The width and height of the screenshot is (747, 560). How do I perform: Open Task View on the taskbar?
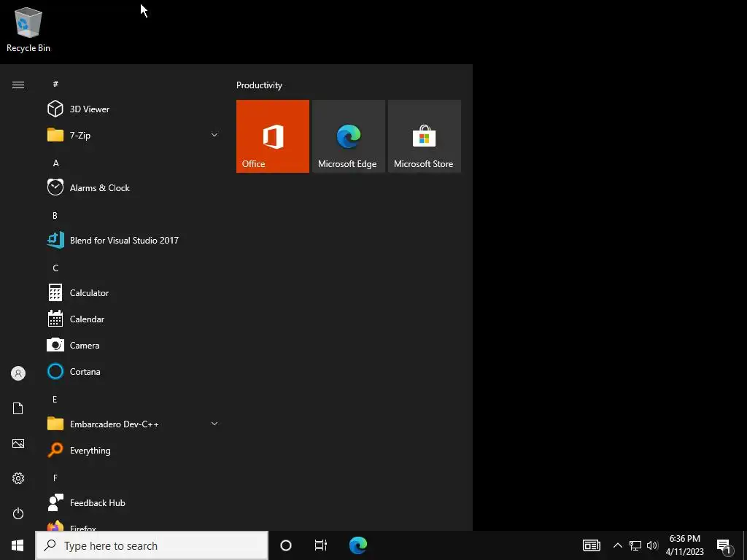click(x=321, y=545)
